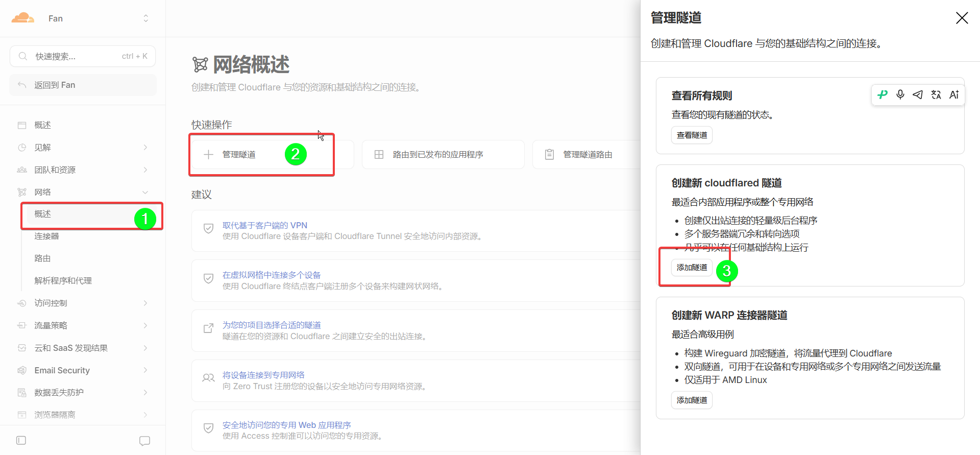
Task: Click the Cloudflare cloud logo
Action: [x=23, y=18]
